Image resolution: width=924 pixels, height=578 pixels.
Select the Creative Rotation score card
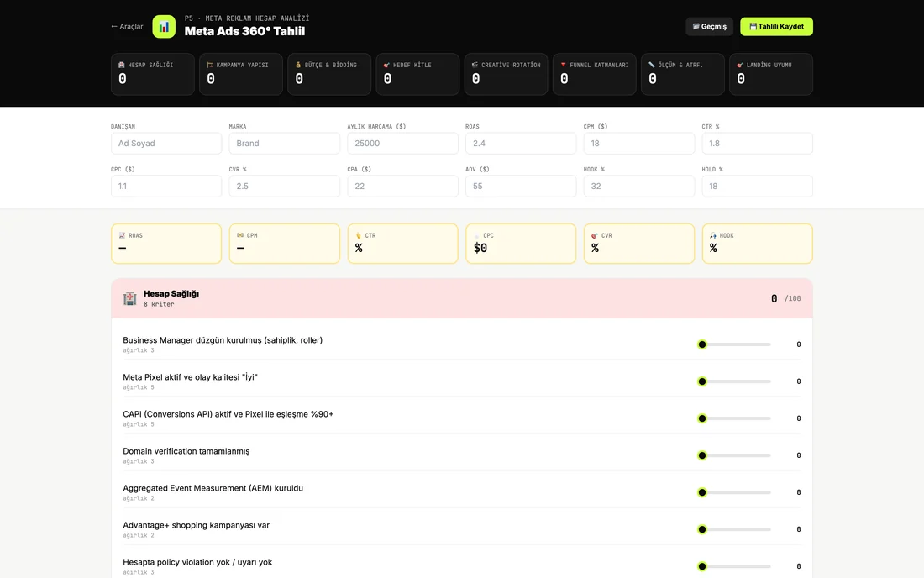pyautogui.click(x=507, y=74)
